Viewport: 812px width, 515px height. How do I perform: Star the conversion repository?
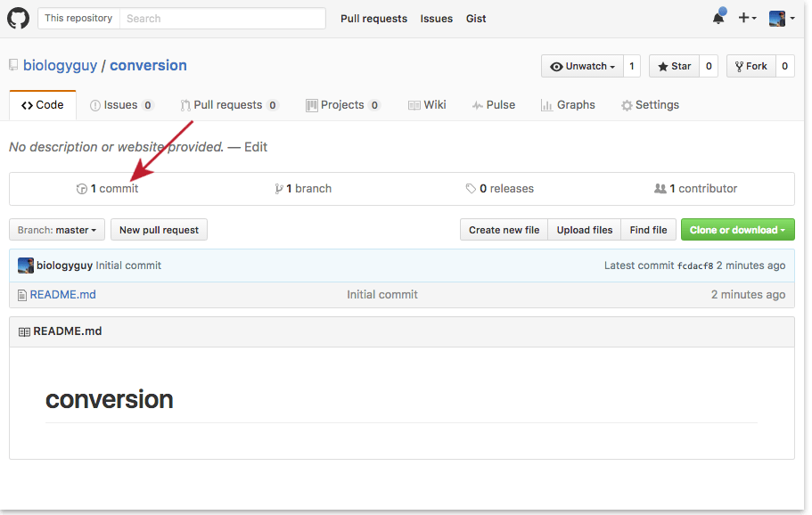click(x=675, y=65)
